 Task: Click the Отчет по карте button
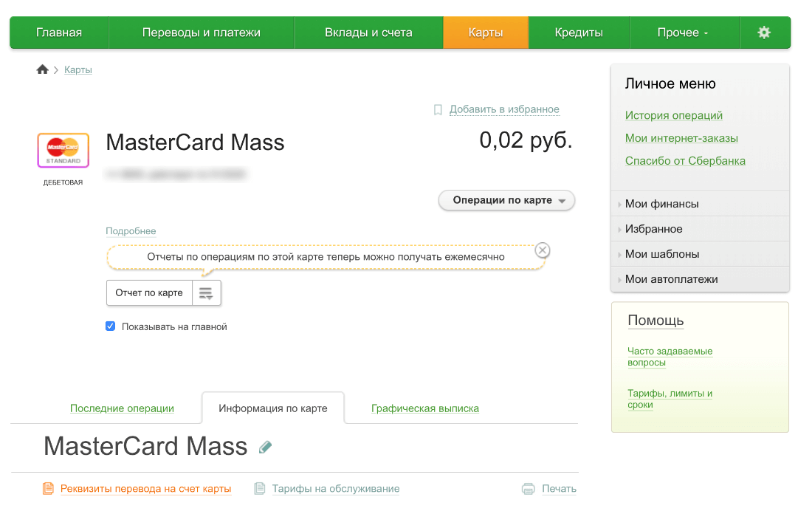pos(149,293)
